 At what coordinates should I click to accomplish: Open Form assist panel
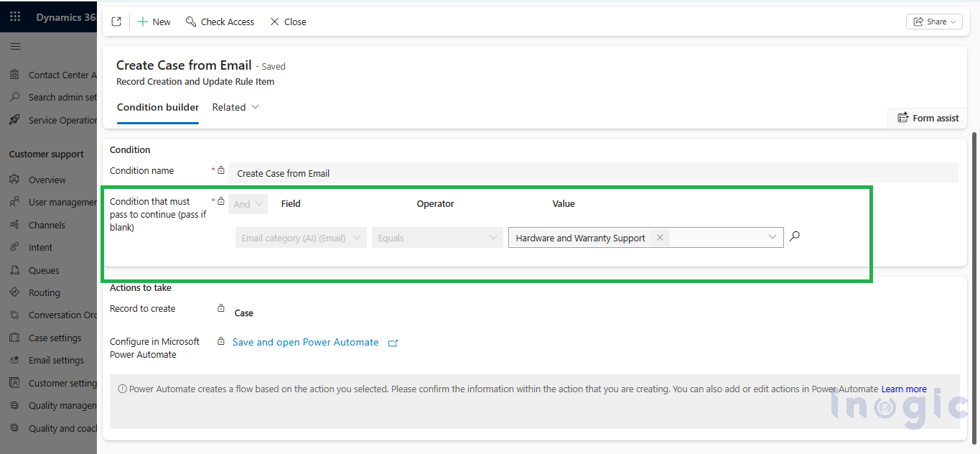tap(928, 118)
